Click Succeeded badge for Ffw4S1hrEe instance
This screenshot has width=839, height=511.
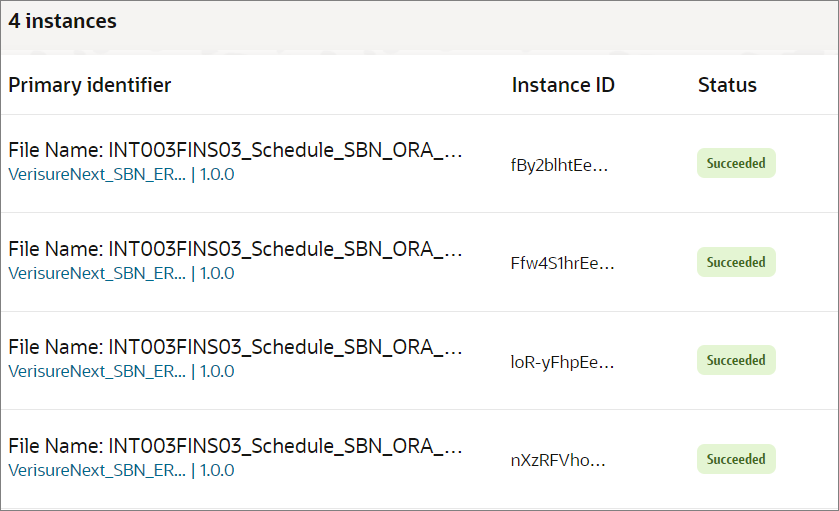736,262
